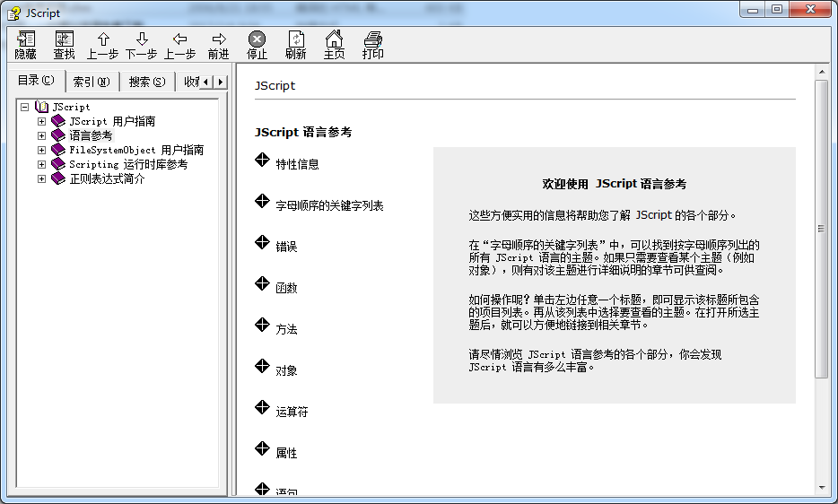
Task: Select 语言参考 in the tree
Action: [91, 135]
